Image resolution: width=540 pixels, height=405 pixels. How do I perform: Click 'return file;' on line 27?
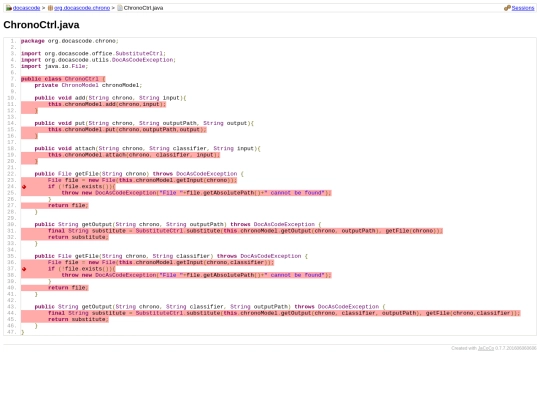[68, 206]
